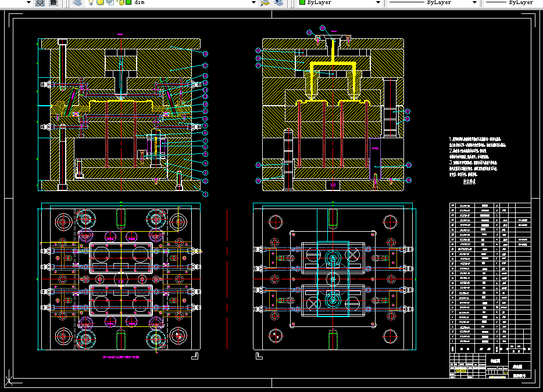Screen dimensions: 543x392
Task: Open the Workspace Settings gear icon
Action: pos(40,2)
